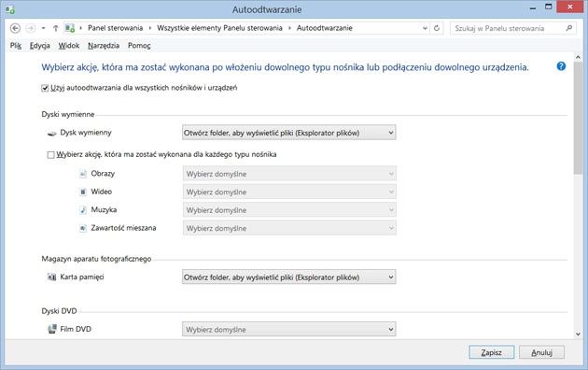Go up one level with the Up arrow
588x370 pixels.
(55, 28)
